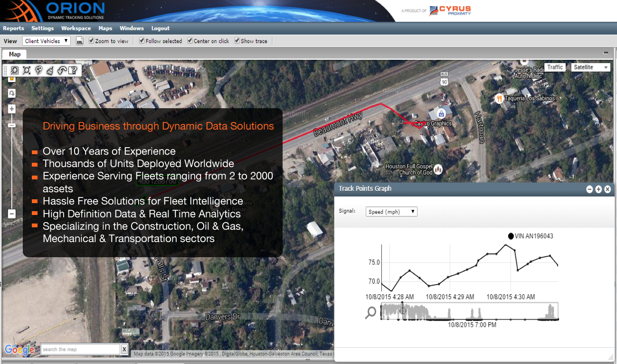The height and width of the screenshot is (364, 617).
Task: Click the 70.0 speed axis value
Action: (374, 281)
